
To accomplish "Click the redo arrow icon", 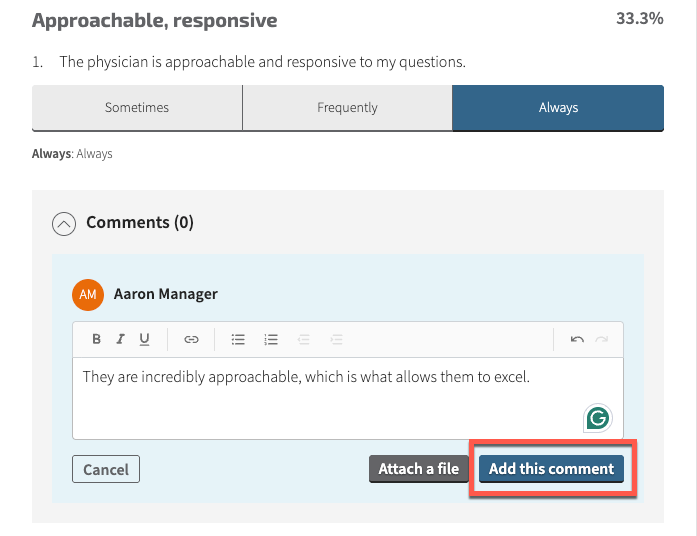I will tap(601, 340).
